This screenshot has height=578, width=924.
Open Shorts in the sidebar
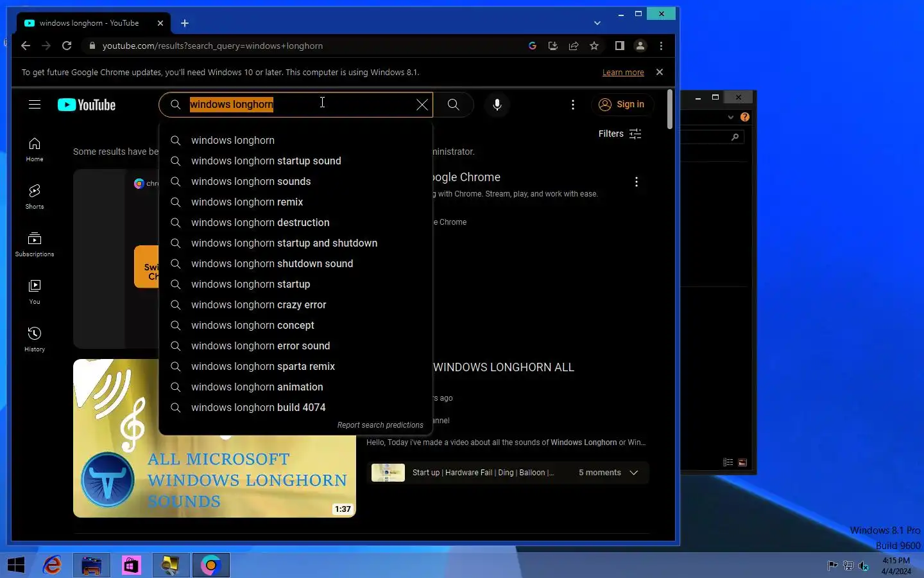tap(35, 197)
